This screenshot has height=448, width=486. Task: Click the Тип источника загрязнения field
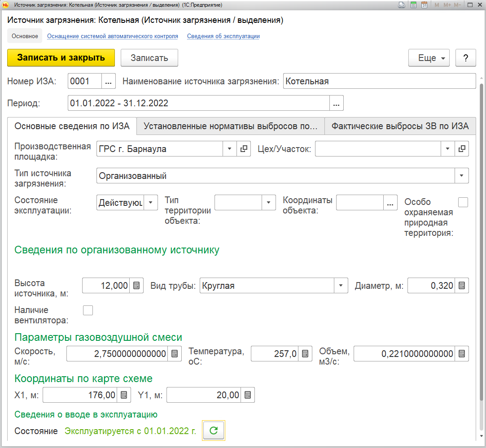(x=276, y=176)
